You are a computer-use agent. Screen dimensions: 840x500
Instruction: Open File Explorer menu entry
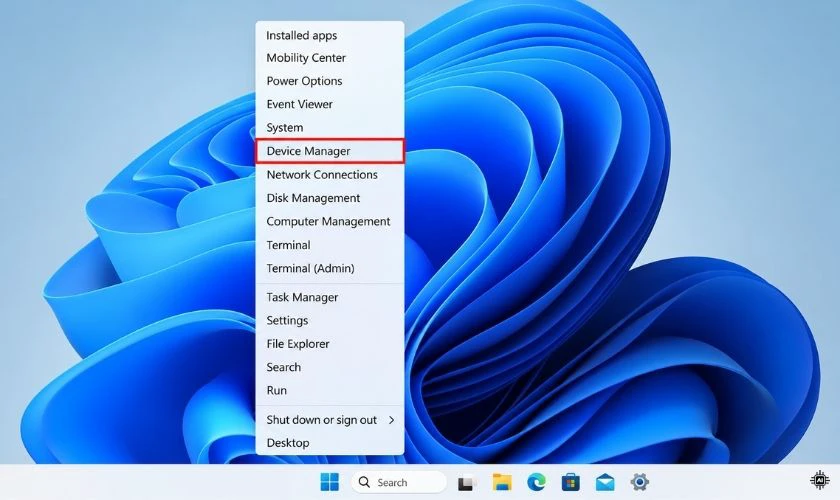coord(330,344)
